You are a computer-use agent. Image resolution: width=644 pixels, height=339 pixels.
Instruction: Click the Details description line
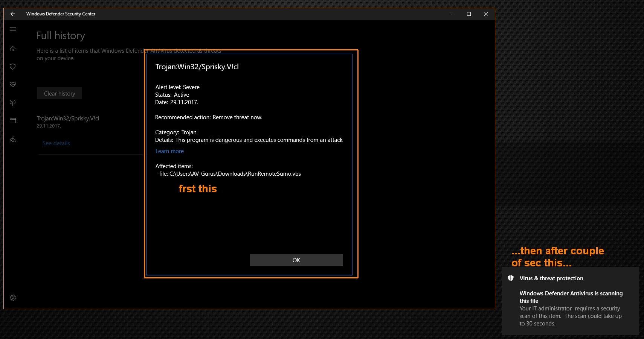coord(249,140)
